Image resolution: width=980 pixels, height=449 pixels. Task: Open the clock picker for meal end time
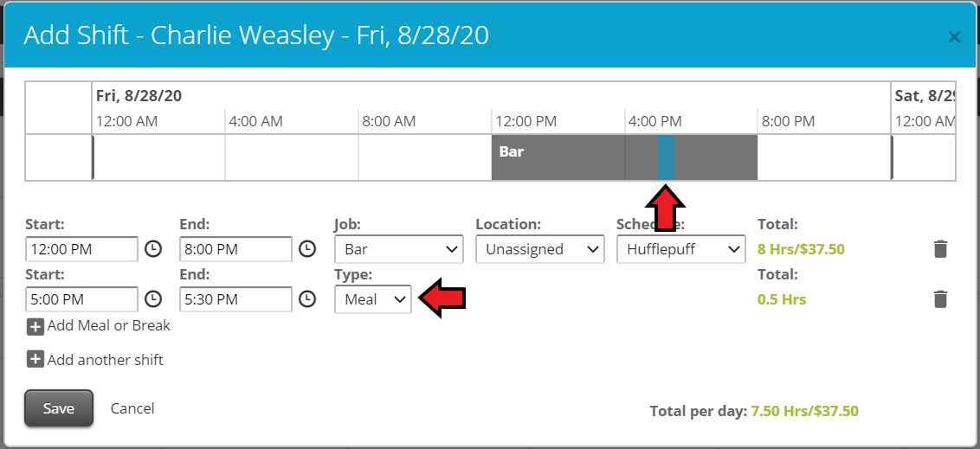(x=306, y=299)
